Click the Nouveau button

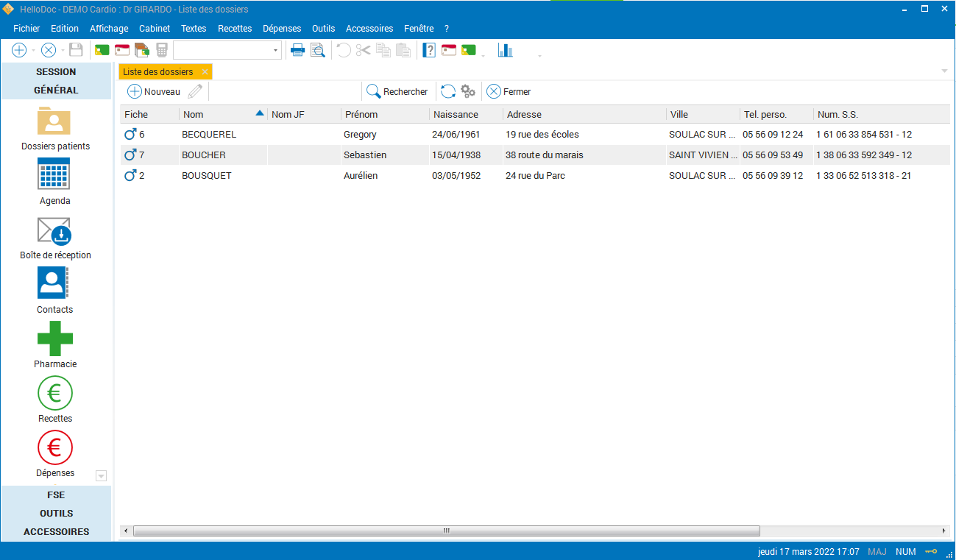point(154,92)
